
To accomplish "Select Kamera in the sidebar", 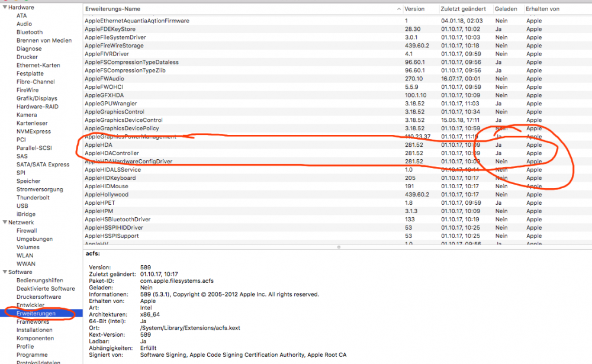I will pos(27,115).
